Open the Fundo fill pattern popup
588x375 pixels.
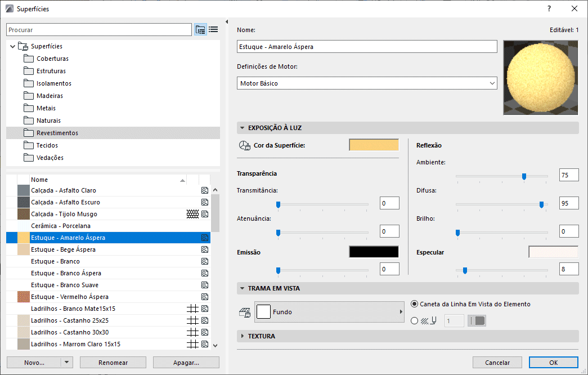click(329, 312)
